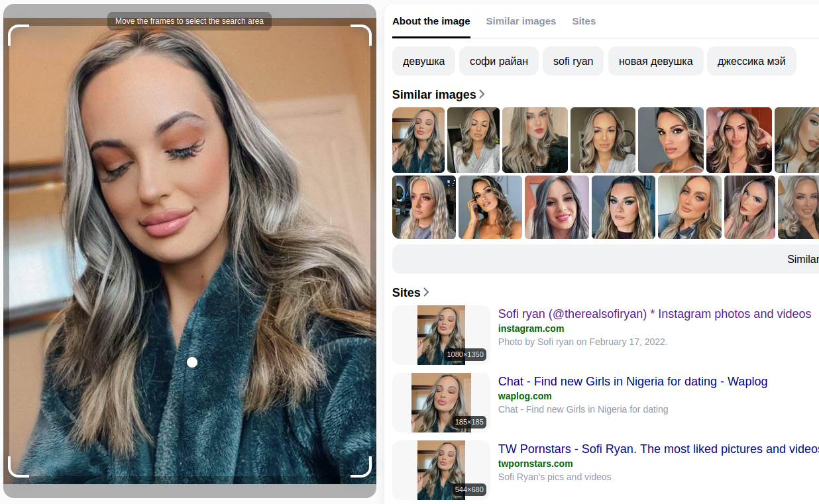Open third thumbnail in bottom similar images row
Image resolution: width=819 pixels, height=504 pixels.
(x=557, y=207)
